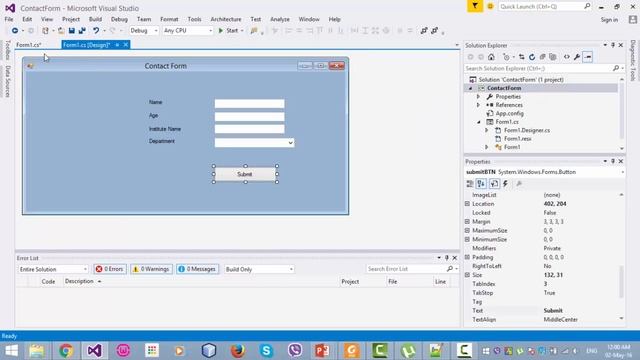
Task: Toggle the 0 Messages filter
Action: pos(198,269)
